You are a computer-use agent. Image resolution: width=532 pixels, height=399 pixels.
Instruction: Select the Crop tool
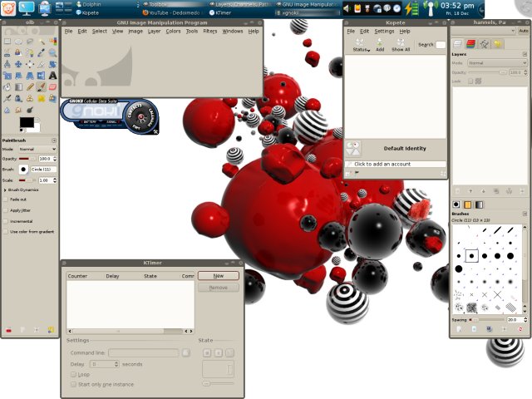click(42, 64)
